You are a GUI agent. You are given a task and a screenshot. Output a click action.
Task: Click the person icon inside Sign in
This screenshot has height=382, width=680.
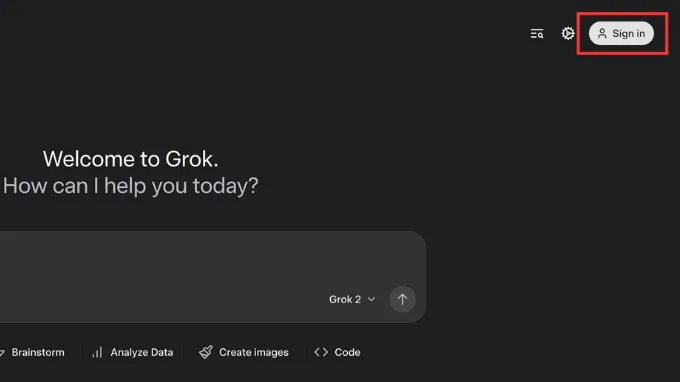(602, 33)
